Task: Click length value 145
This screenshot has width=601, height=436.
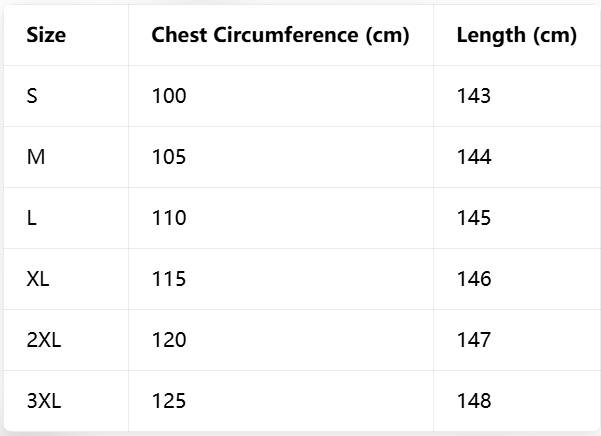Action: (x=474, y=218)
